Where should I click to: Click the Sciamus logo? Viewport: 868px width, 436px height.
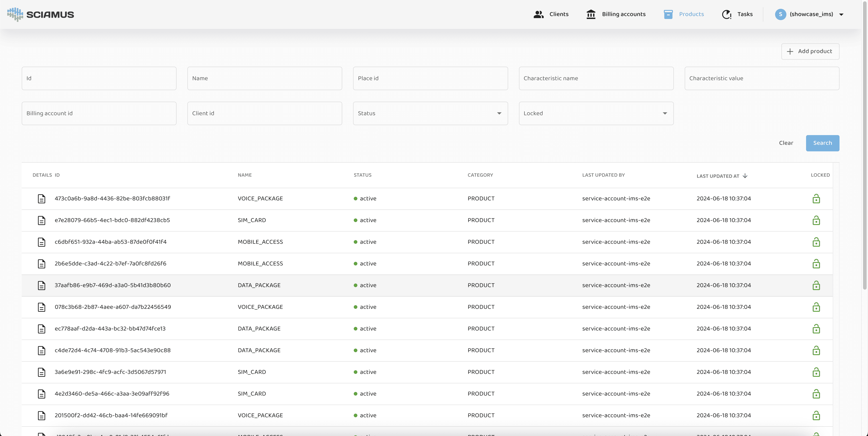point(40,14)
